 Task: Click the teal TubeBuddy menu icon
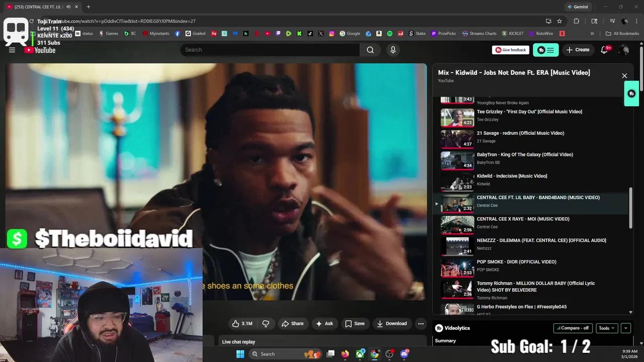(546, 50)
